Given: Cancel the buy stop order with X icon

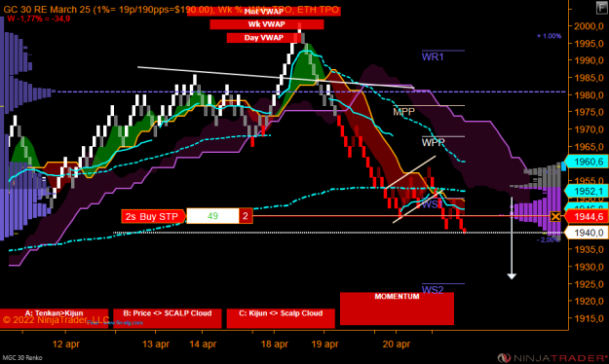Looking at the screenshot, I should point(555,216).
